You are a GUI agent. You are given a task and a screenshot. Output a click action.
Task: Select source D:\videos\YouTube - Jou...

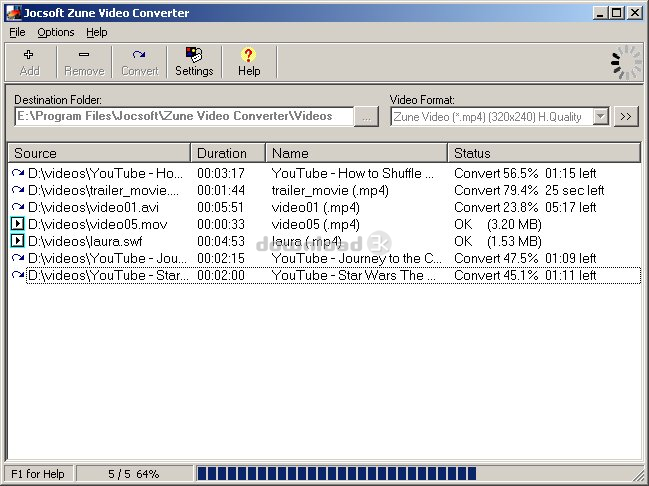click(107, 258)
